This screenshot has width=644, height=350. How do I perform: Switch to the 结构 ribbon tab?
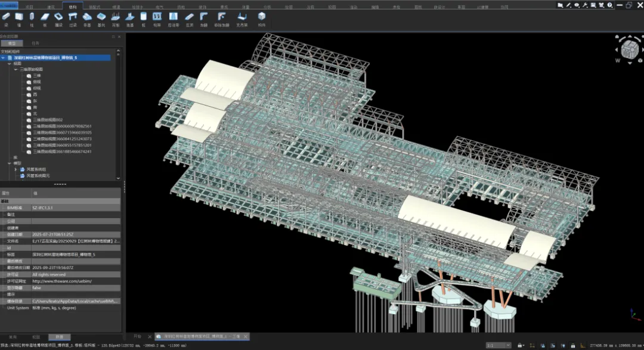click(x=73, y=7)
